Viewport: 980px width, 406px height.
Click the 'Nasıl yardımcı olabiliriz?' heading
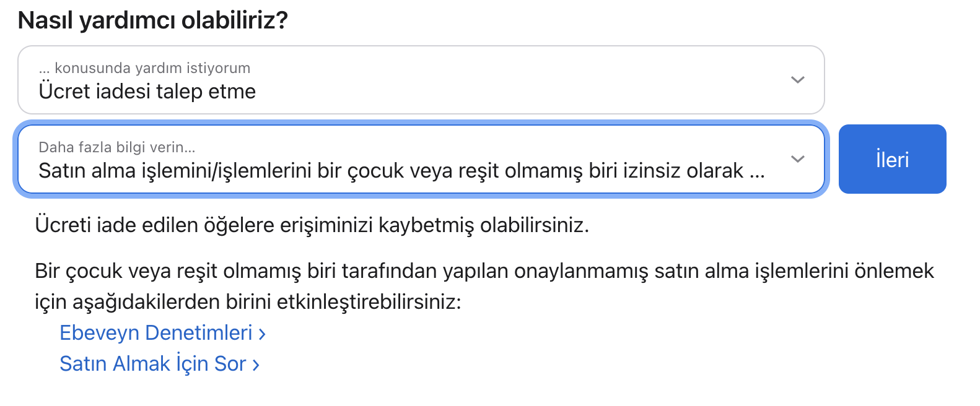152,20
